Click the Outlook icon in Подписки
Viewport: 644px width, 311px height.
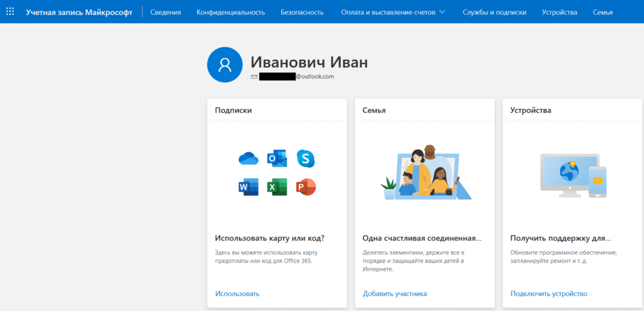[x=277, y=159]
